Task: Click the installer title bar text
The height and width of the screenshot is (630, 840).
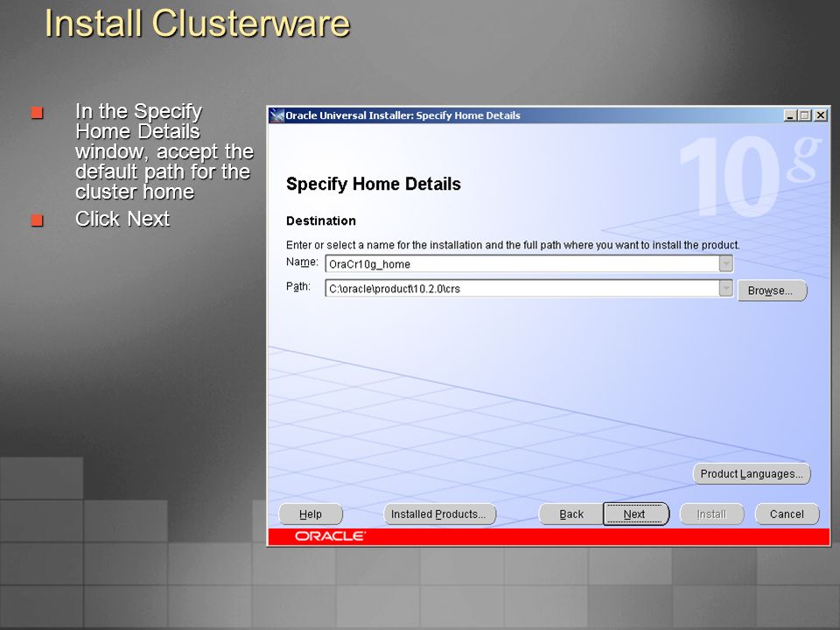Action: [x=402, y=115]
